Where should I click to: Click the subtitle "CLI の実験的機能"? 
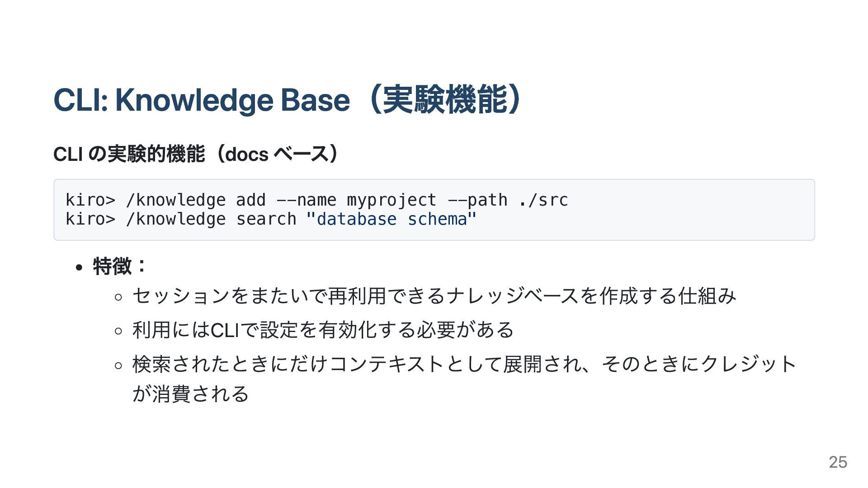point(129,154)
